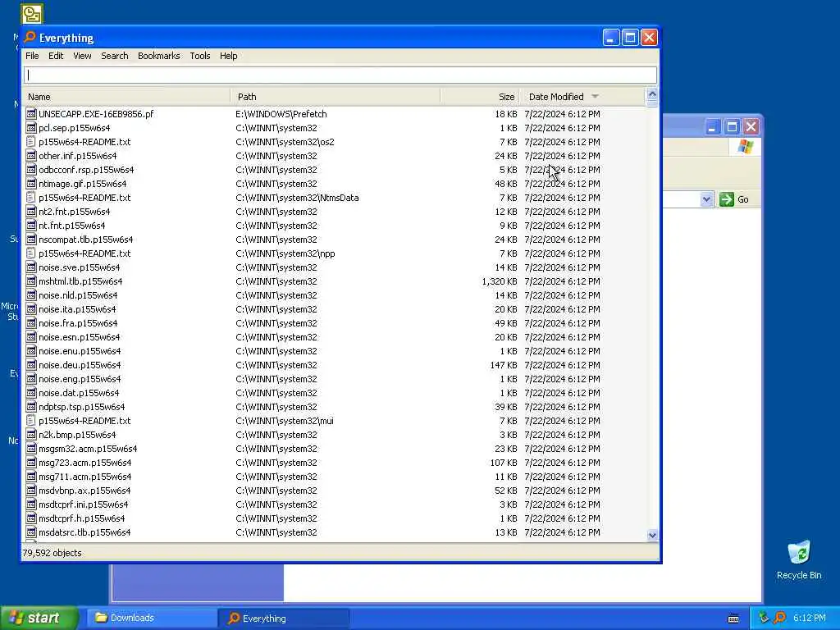Open the View menu
Image resolution: width=840 pixels, height=630 pixels.
pos(82,56)
